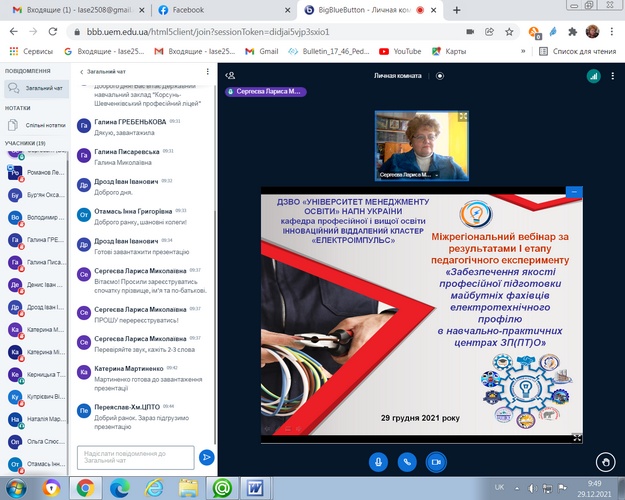Select participant Ольга Слюс...
The image size is (625, 500).
pos(36,441)
